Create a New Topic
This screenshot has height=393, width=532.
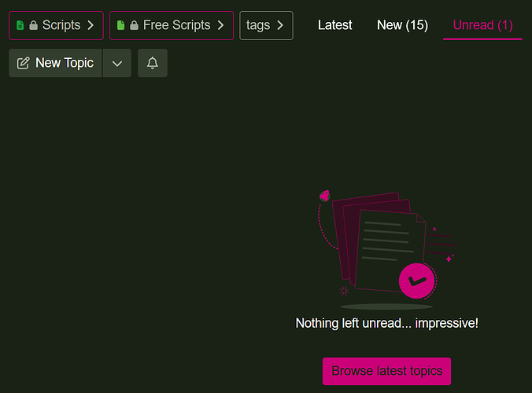pyautogui.click(x=55, y=63)
